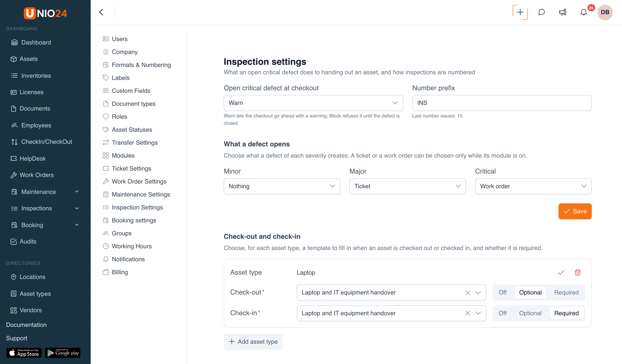
Task: Set Check-out requirement to Optional
Action: click(530, 293)
